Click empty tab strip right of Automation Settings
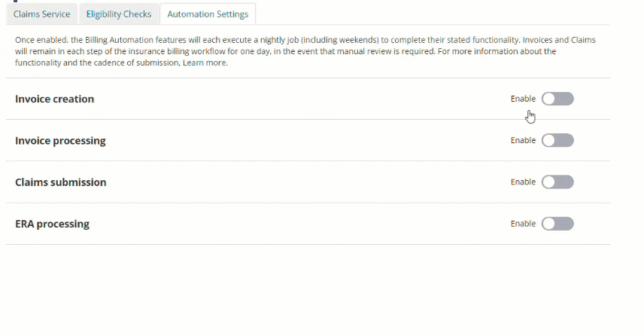 pos(436,14)
